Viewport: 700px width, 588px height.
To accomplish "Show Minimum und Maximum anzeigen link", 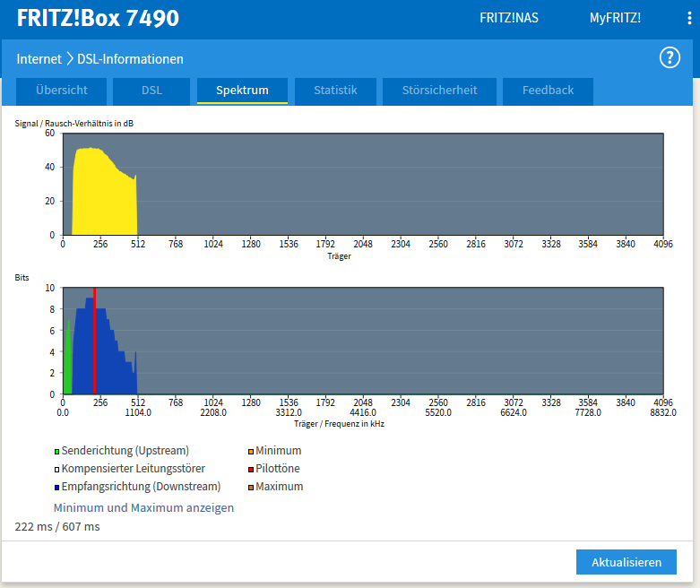I will 143,507.
